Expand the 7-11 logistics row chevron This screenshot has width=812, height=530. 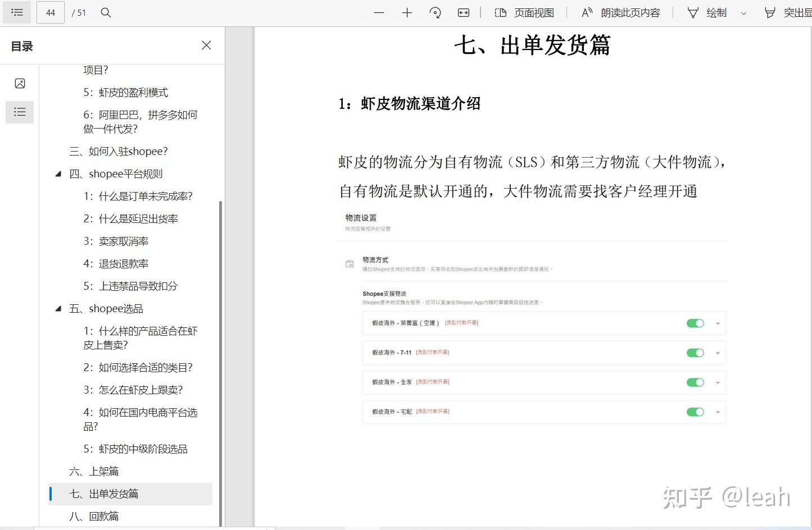pos(718,353)
